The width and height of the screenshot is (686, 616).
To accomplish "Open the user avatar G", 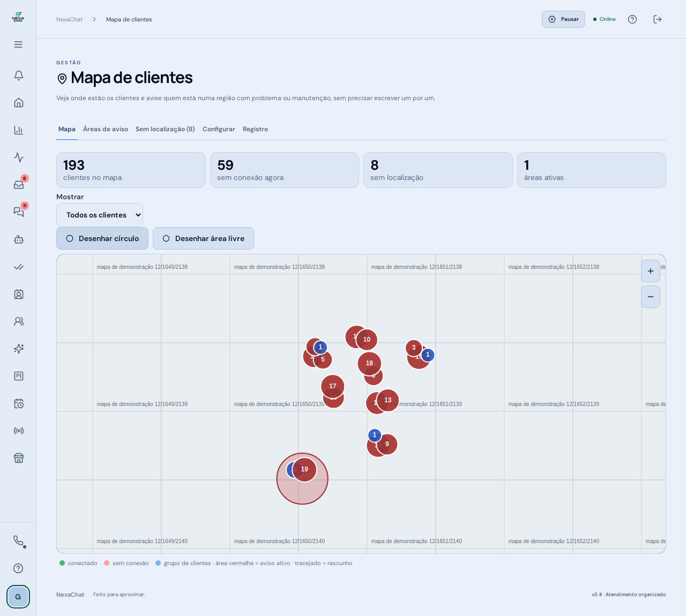I will pyautogui.click(x=18, y=597).
